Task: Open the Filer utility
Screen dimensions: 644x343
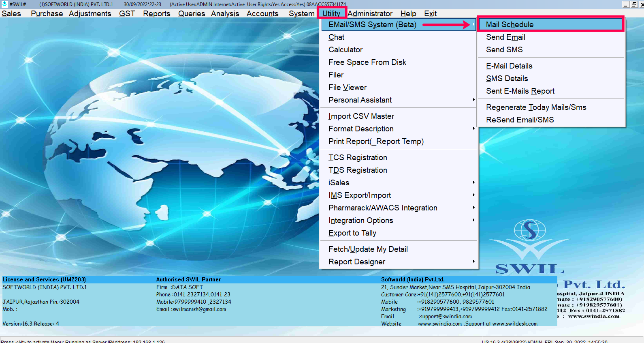Action: [x=399, y=75]
